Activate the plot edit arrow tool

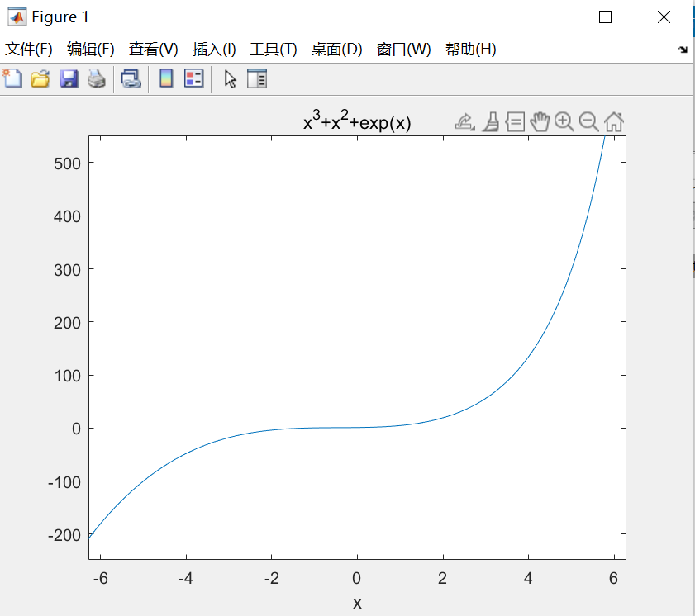230,78
